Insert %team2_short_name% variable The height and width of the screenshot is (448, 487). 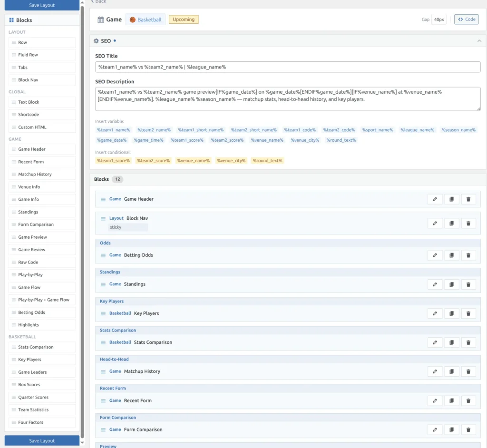tap(254, 130)
